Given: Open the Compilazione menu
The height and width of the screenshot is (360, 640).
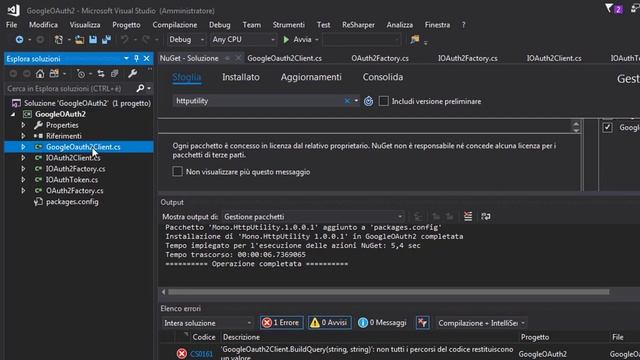Looking at the screenshot, I should [x=175, y=25].
